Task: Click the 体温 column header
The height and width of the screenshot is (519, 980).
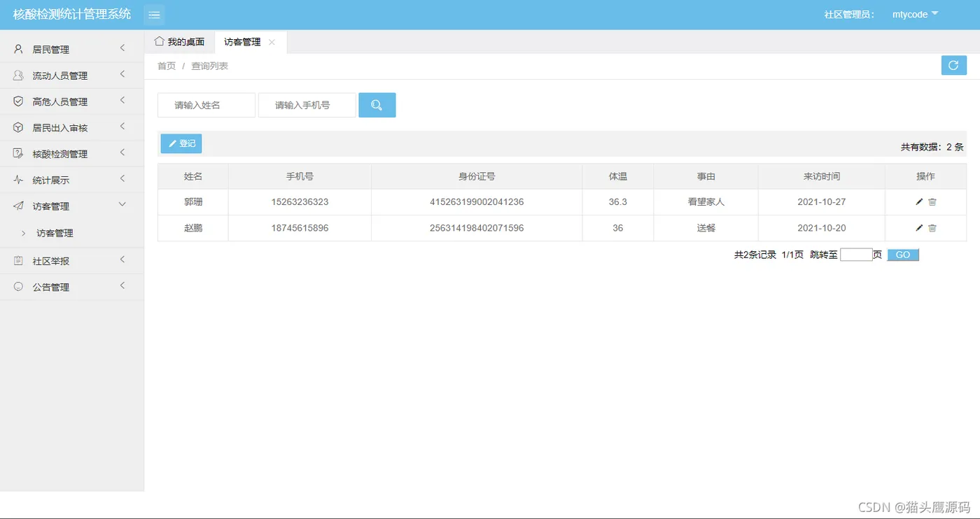Action: 618,176
